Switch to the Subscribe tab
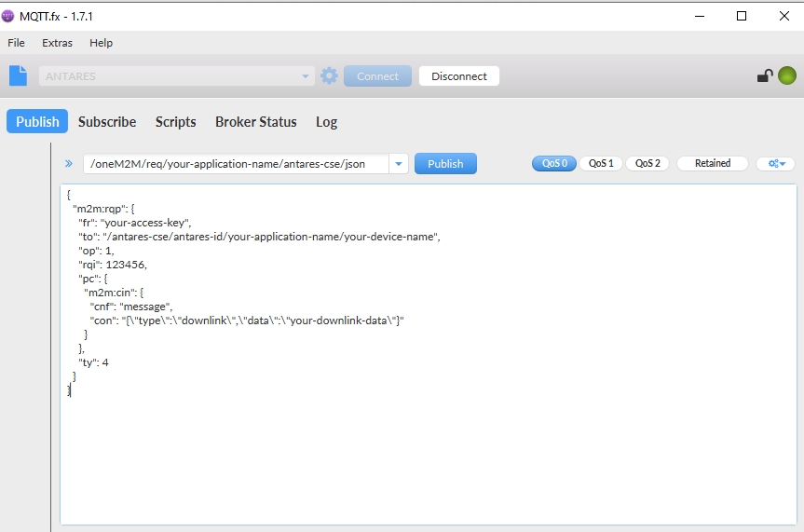 pos(107,121)
